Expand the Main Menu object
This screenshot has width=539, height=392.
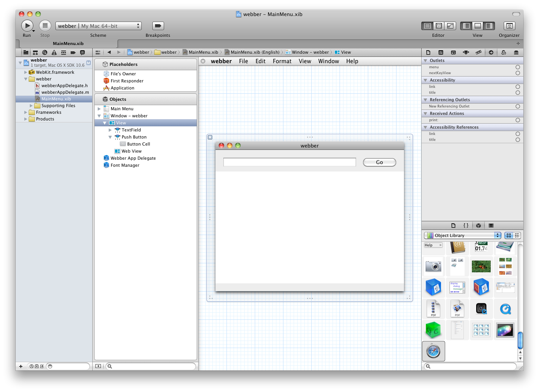coord(99,109)
